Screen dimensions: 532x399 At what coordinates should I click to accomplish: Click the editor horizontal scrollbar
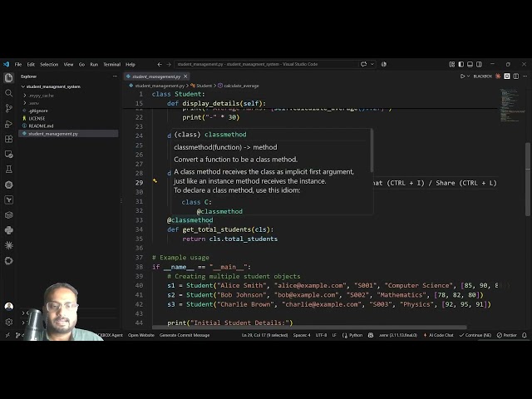309,328
